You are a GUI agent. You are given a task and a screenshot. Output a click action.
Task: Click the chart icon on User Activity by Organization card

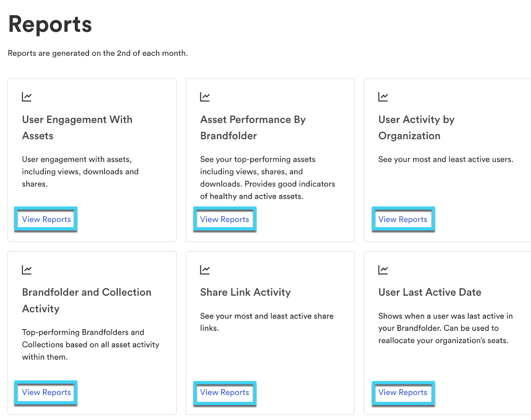click(x=383, y=97)
